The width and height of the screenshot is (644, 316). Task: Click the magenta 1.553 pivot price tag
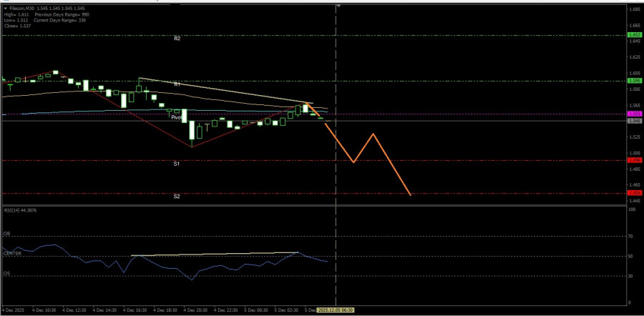[x=634, y=114]
